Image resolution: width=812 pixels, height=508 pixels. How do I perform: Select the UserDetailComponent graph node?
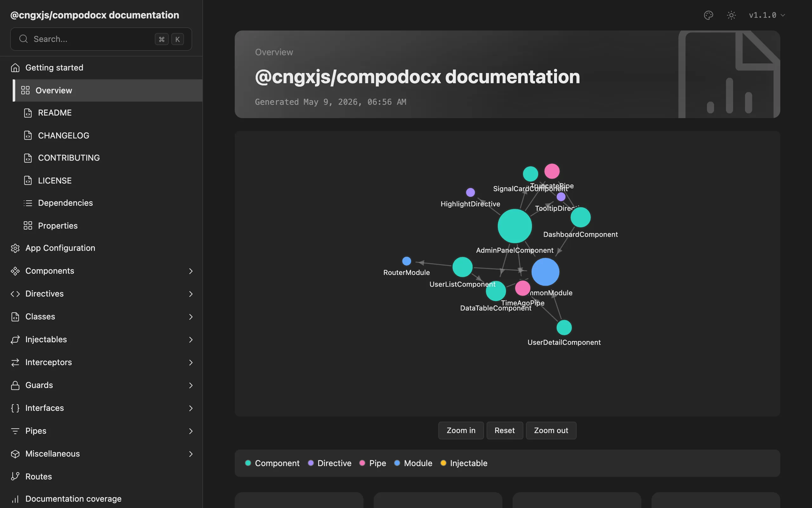pos(564,328)
